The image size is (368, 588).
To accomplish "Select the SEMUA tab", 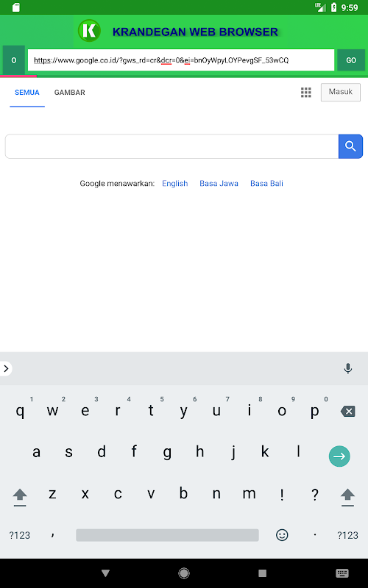I will (27, 93).
